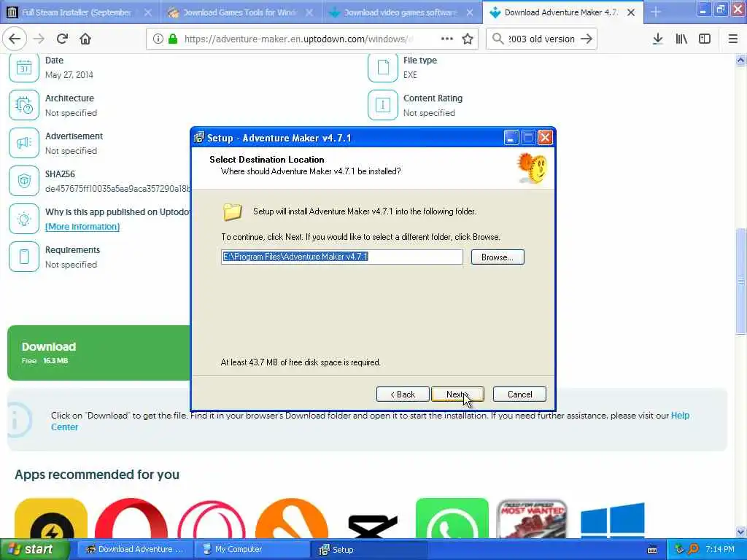Click the green padlock security icon

173,39
